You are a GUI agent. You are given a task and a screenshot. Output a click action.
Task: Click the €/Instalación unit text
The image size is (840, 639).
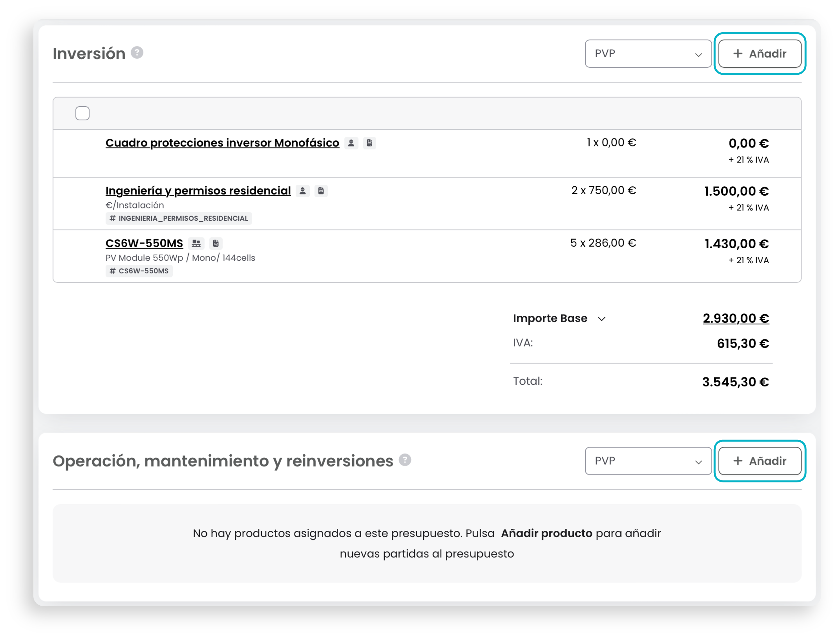coord(135,205)
